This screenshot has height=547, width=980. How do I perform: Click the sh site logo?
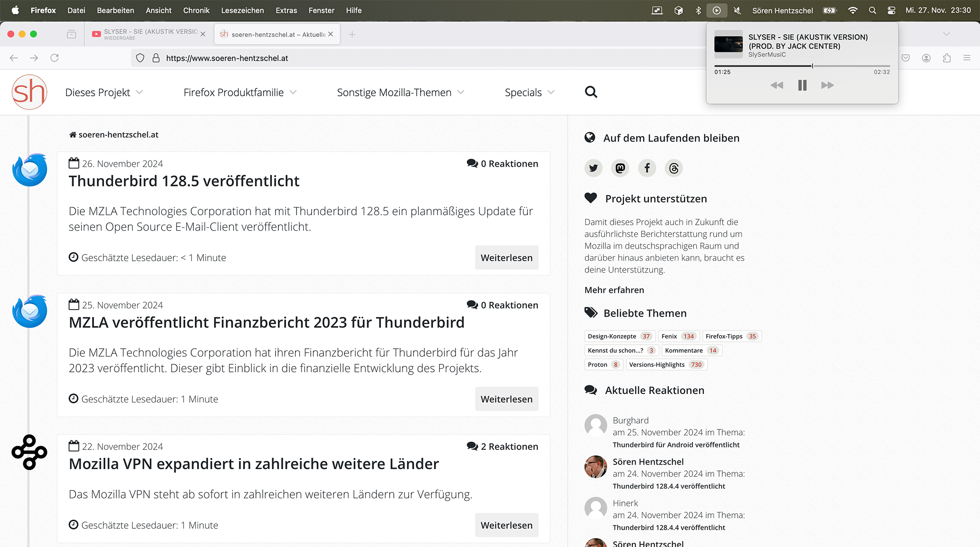pos(29,92)
